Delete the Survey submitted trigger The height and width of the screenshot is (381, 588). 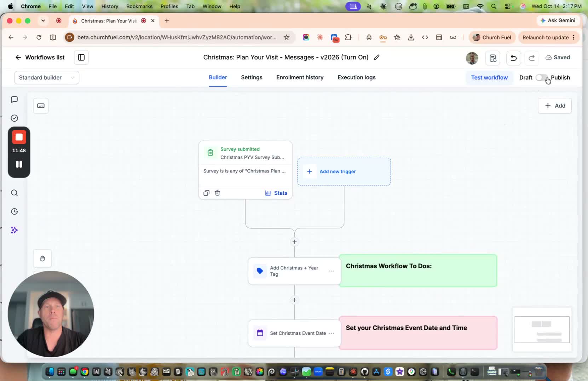pos(218,193)
